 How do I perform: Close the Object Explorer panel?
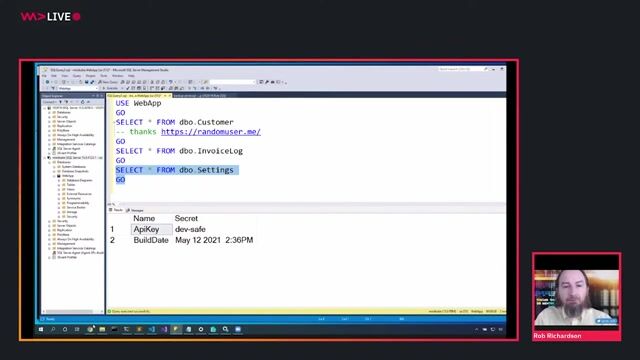click(102, 96)
